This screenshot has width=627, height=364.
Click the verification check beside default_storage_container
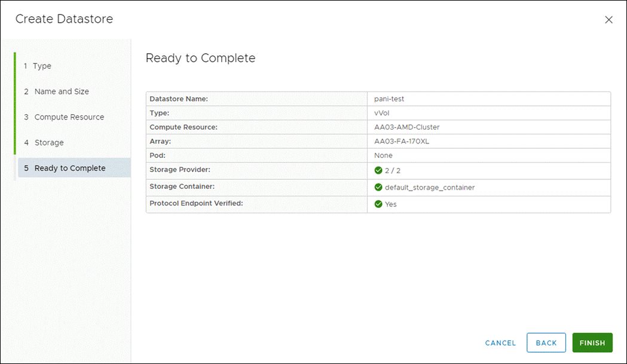click(378, 187)
